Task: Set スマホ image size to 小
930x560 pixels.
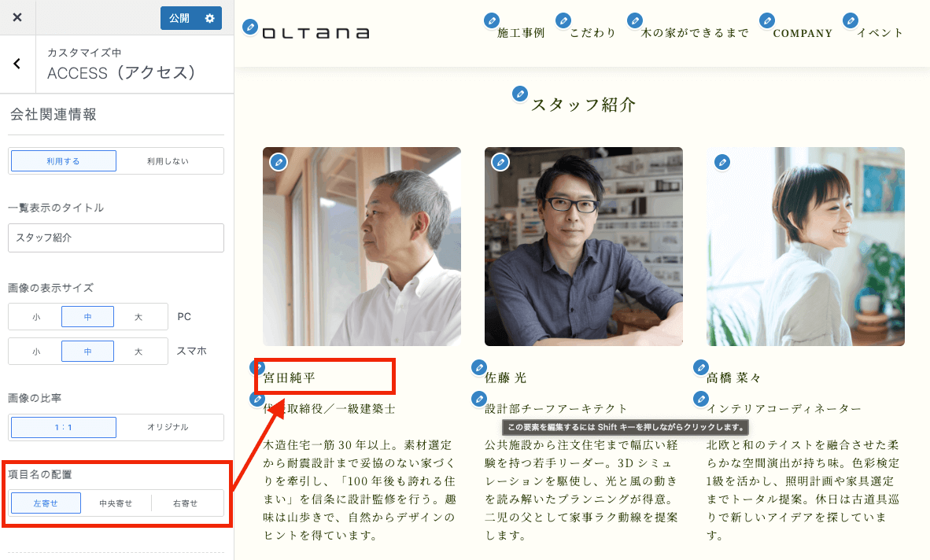Action: point(36,352)
